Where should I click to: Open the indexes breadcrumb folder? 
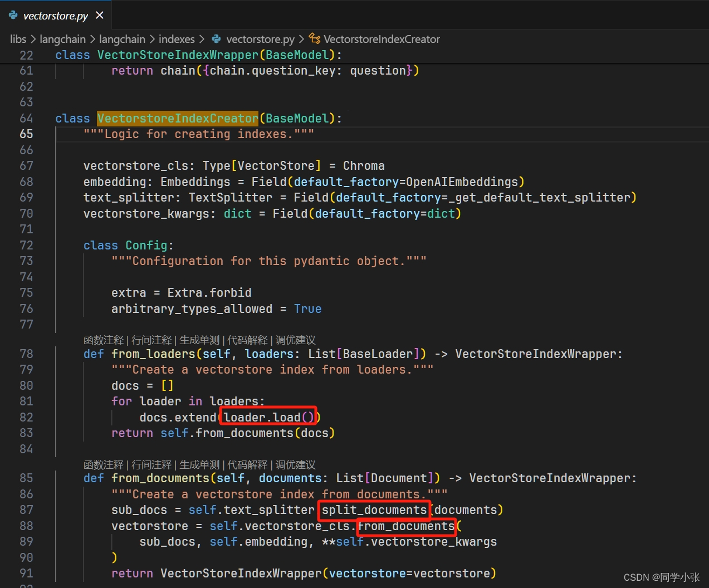tap(177, 39)
